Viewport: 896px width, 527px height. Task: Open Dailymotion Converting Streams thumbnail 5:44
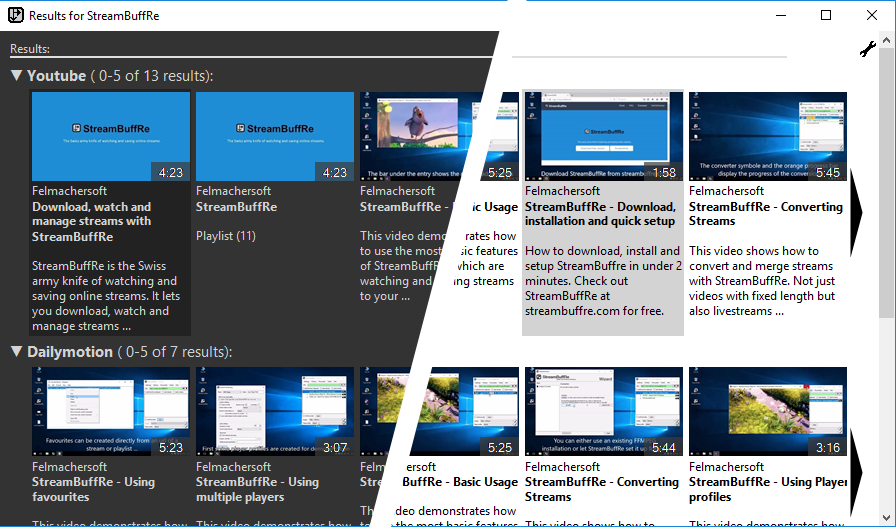603,412
